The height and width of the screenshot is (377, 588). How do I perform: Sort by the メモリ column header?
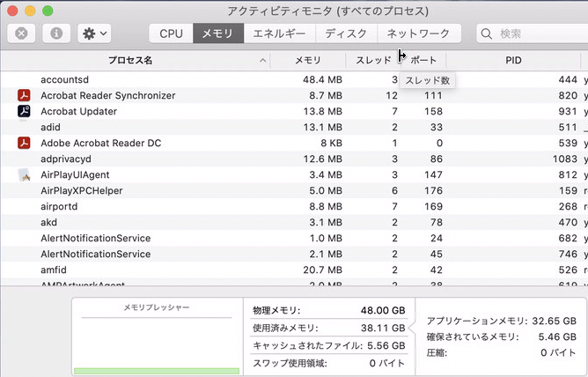pos(307,61)
